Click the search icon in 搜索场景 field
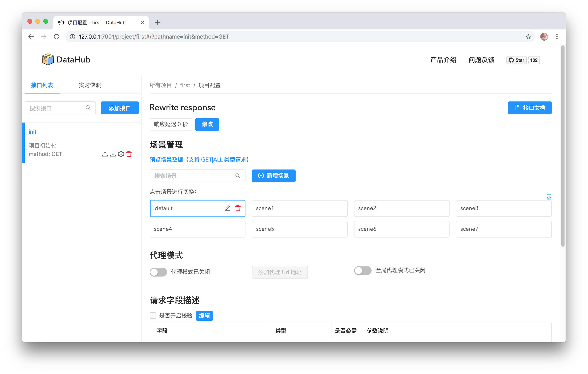588x374 pixels. pos(238,176)
